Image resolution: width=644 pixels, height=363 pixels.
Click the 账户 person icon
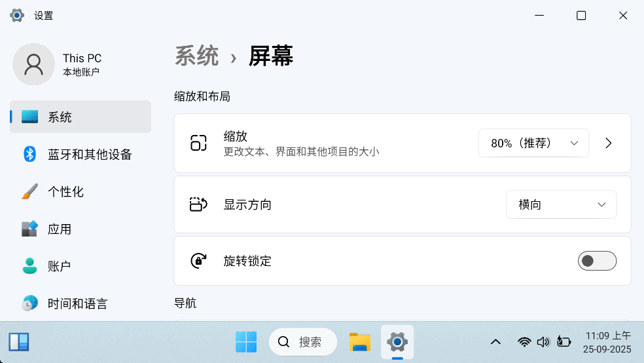29,267
